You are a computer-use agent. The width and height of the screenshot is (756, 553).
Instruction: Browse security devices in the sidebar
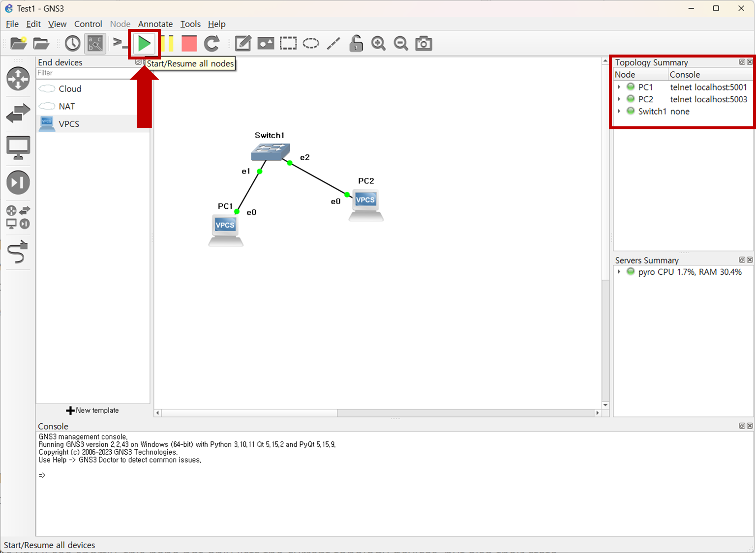point(18,182)
